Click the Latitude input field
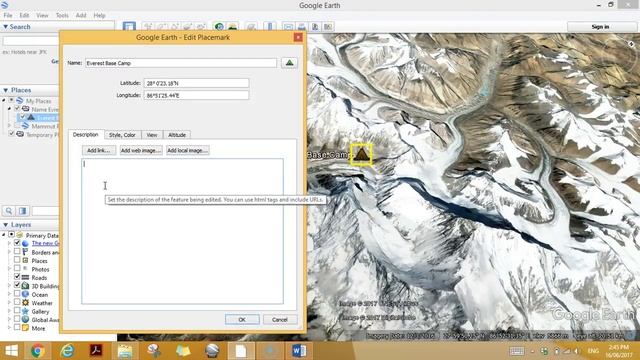The image size is (640, 360). (x=196, y=83)
